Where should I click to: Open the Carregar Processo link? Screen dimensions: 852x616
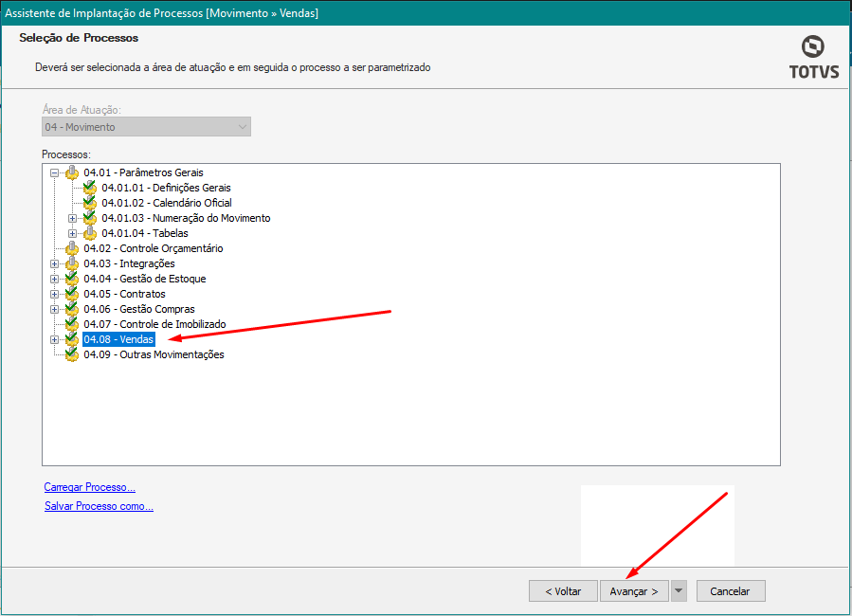tap(90, 487)
